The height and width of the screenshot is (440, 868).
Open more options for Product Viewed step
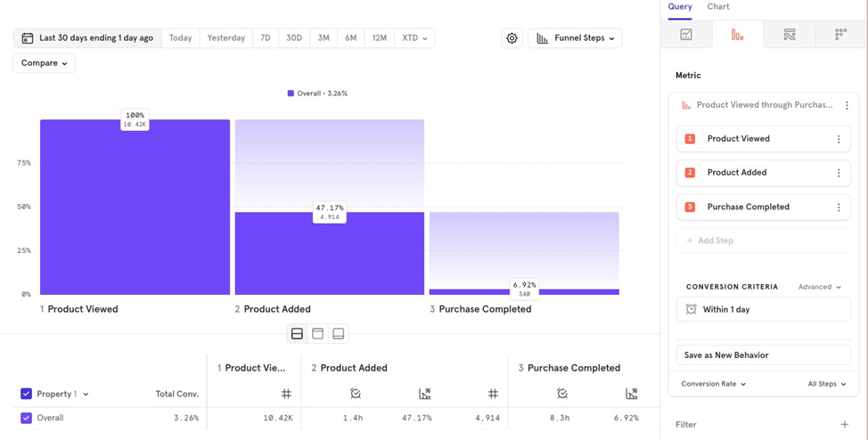[x=839, y=139]
